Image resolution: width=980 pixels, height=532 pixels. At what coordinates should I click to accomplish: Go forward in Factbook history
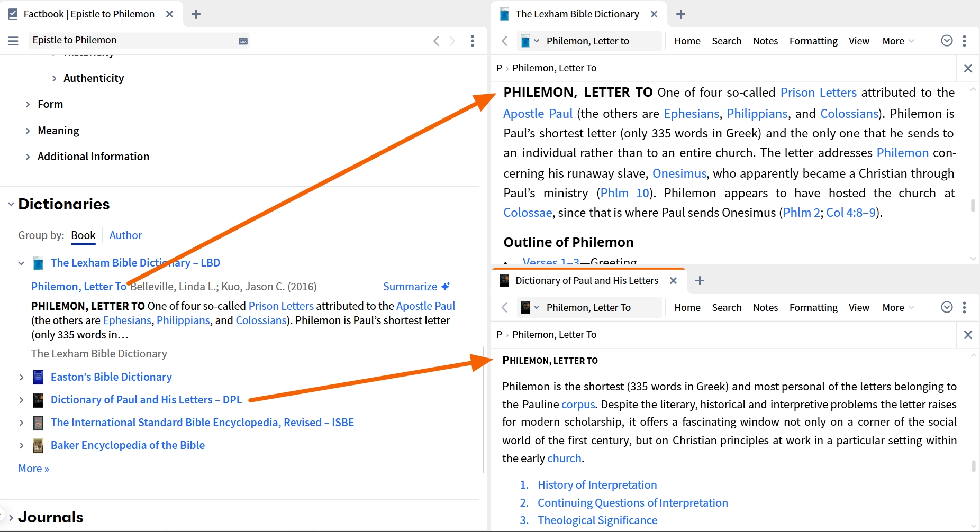[452, 41]
